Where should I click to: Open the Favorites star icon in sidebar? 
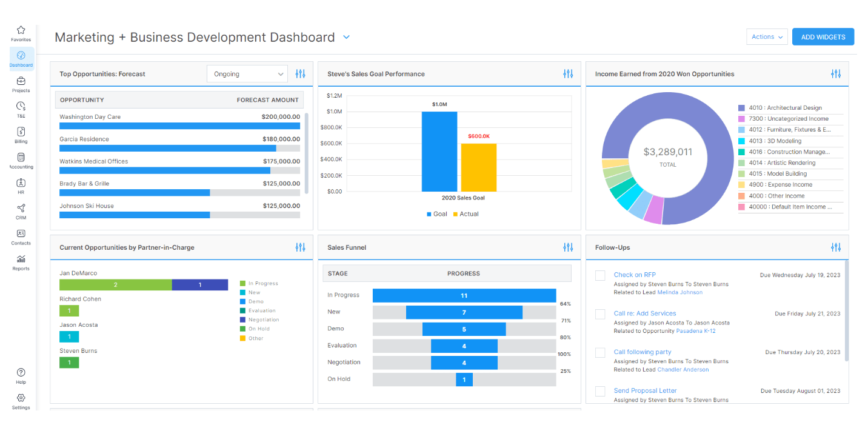point(21,30)
